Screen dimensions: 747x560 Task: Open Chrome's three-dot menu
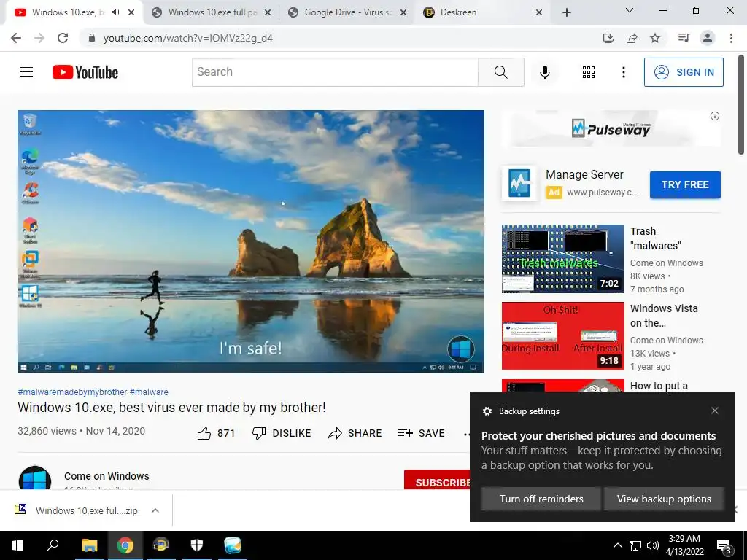point(731,38)
